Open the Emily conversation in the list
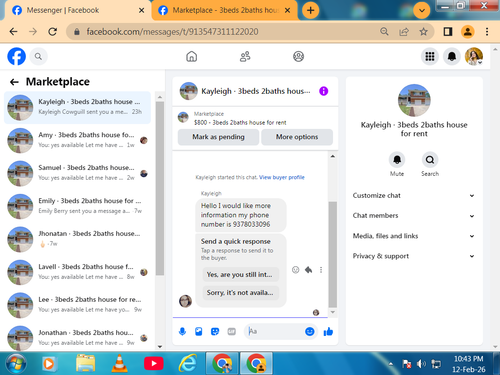Screen dimensions: 500x375 tap(77, 206)
